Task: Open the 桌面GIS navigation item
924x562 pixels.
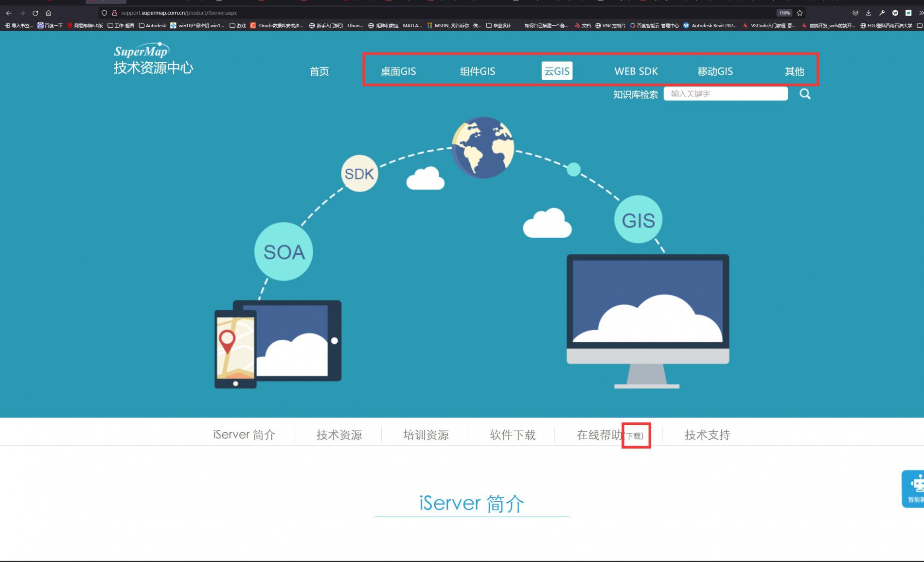Action: pyautogui.click(x=398, y=71)
